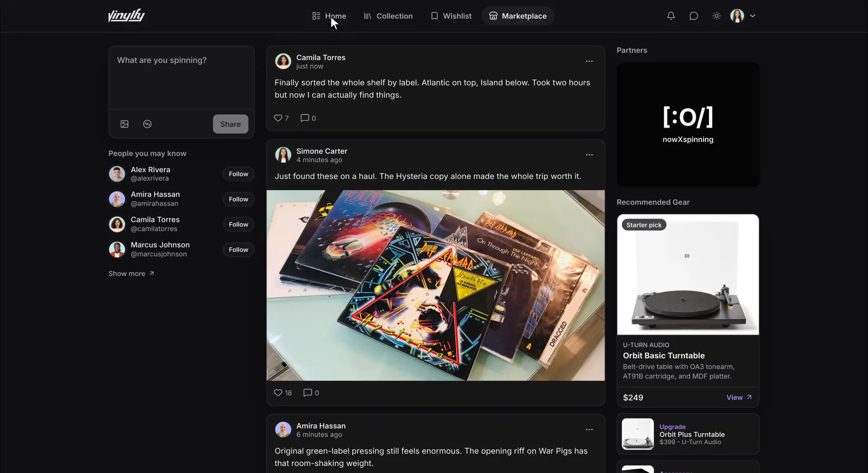The width and height of the screenshot is (868, 473).
Task: Open Camila Torres's post author avatar
Action: tap(283, 61)
